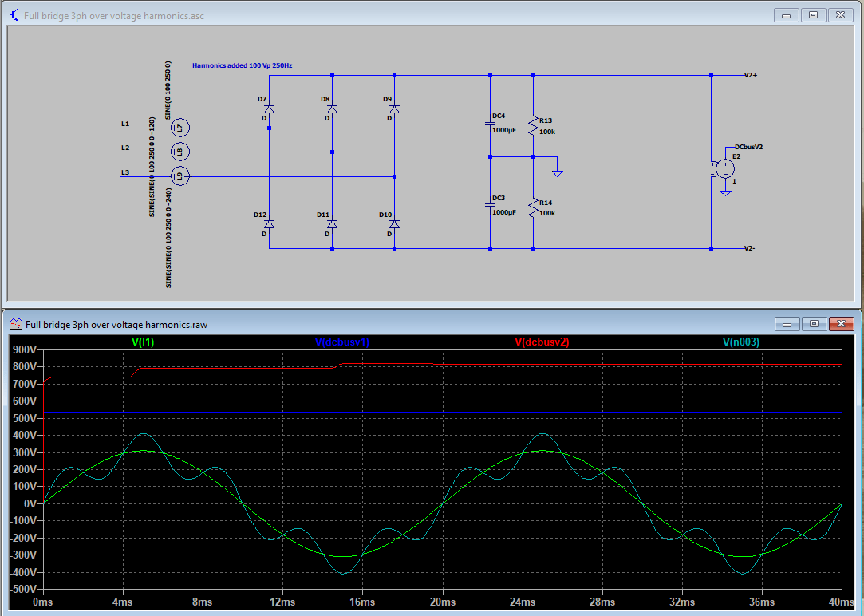Select capacitor DC3 symbol
The image size is (864, 616).
click(490, 206)
